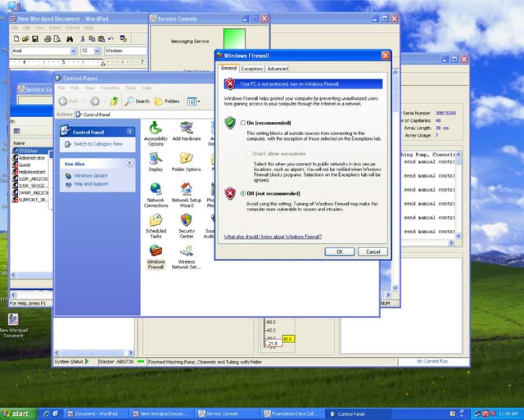Viewport: 524px width, 420px height.
Task: Open the 'What else should I know' firewall link
Action: point(273,237)
